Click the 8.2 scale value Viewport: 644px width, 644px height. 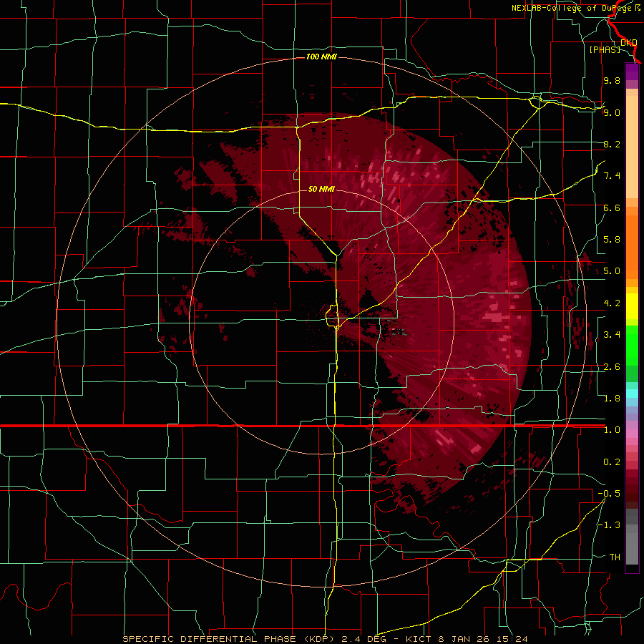tap(612, 144)
